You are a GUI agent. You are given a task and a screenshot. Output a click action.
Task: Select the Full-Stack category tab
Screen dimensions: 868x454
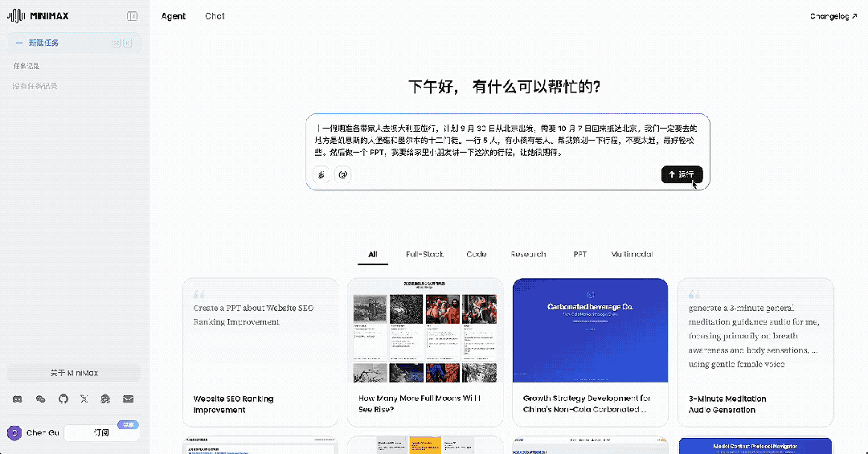point(424,254)
